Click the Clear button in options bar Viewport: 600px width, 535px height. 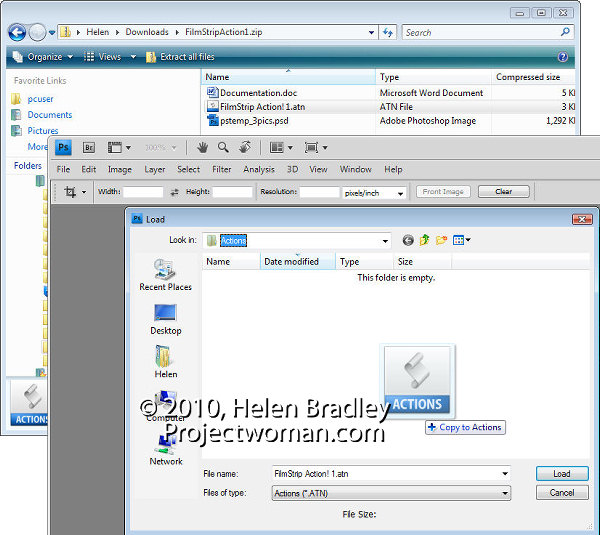click(x=504, y=191)
